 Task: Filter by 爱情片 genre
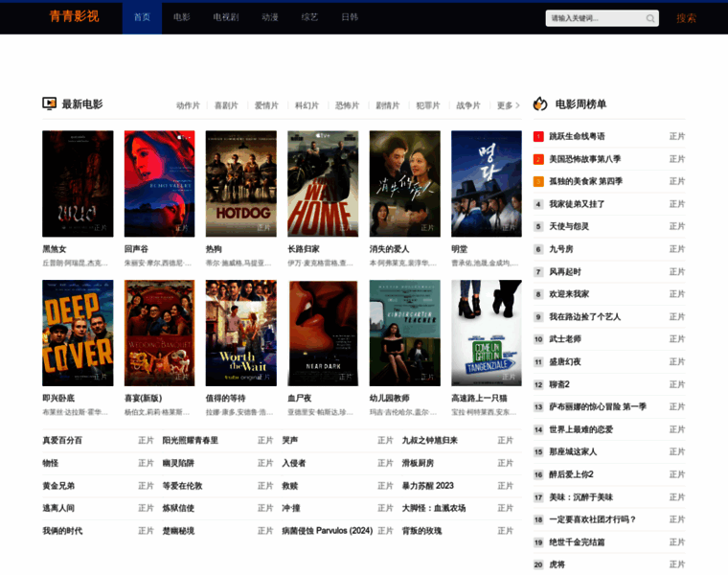tap(266, 105)
